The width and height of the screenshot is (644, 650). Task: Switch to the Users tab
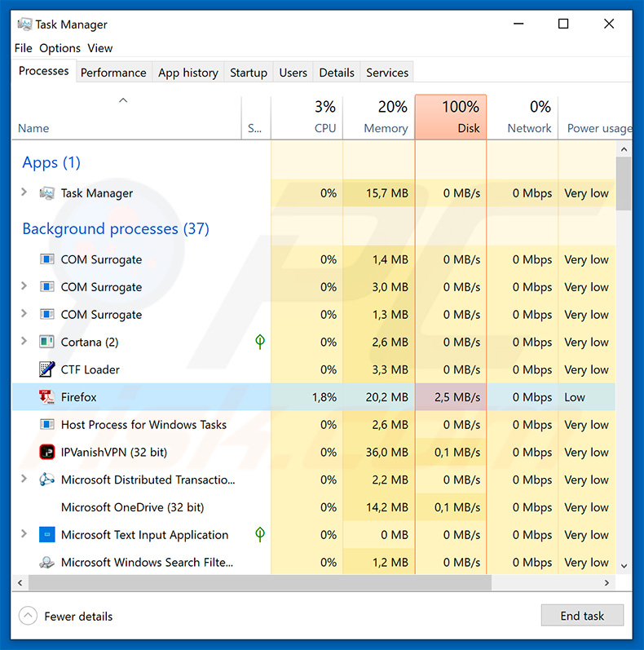pos(293,73)
